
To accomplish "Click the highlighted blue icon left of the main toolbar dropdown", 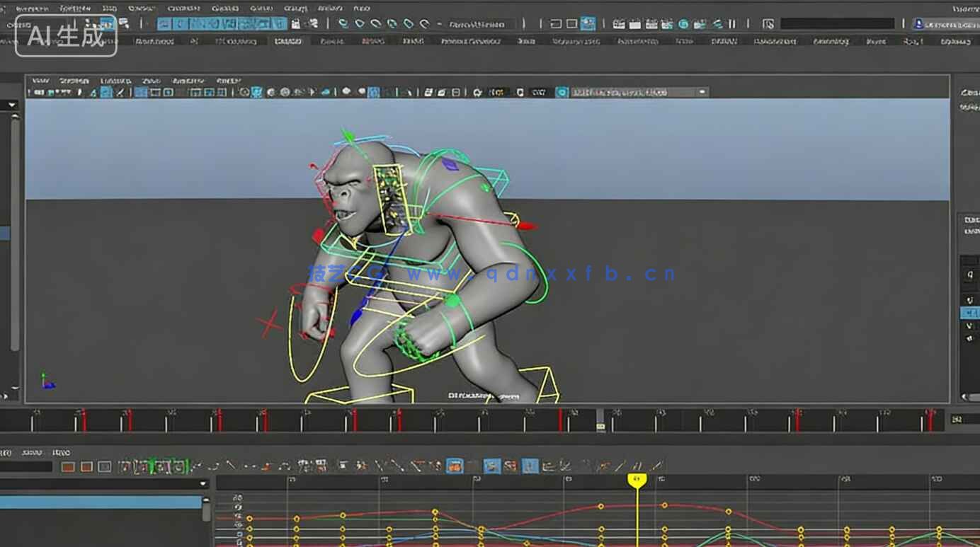I will pos(588,23).
